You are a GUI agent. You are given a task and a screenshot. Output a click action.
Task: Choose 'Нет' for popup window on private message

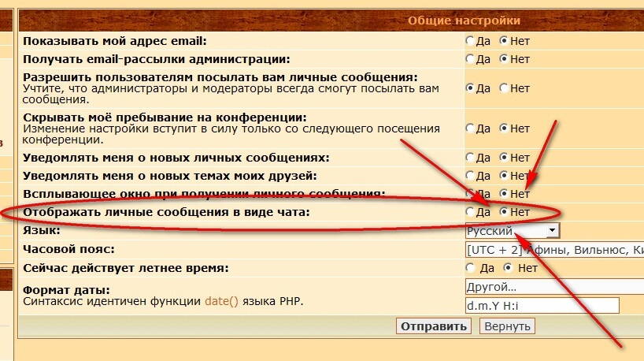coord(504,194)
